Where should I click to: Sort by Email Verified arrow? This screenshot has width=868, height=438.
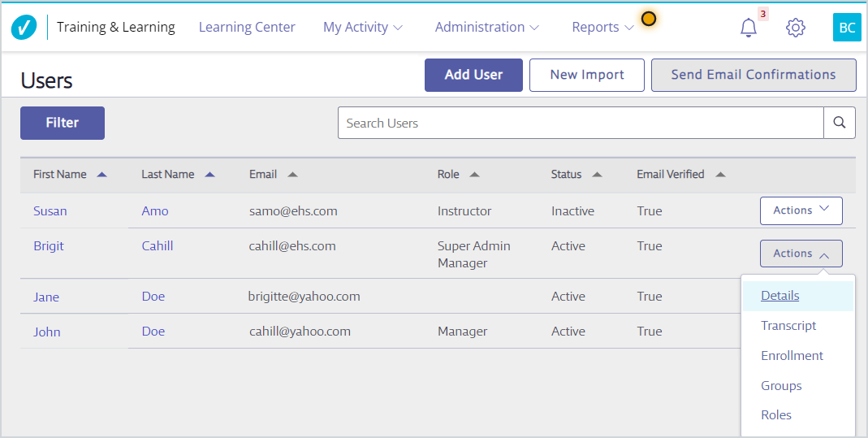tap(720, 175)
